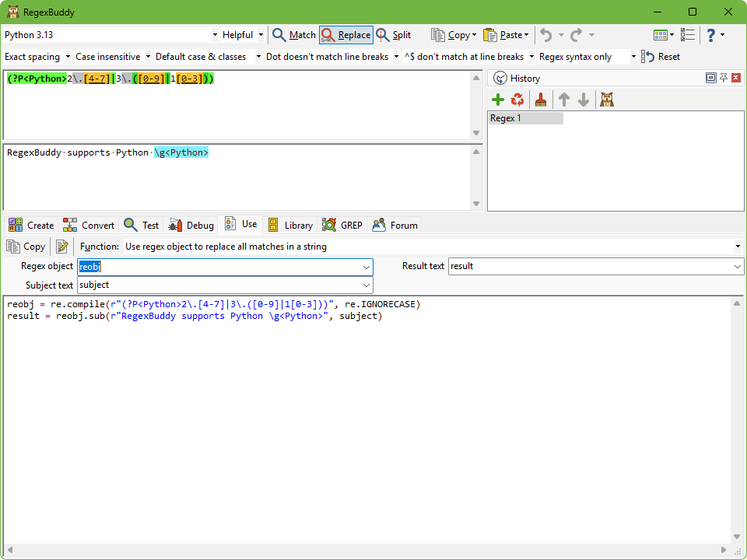The width and height of the screenshot is (747, 560).
Task: Open the layout grid icon menu
Action: 664,35
